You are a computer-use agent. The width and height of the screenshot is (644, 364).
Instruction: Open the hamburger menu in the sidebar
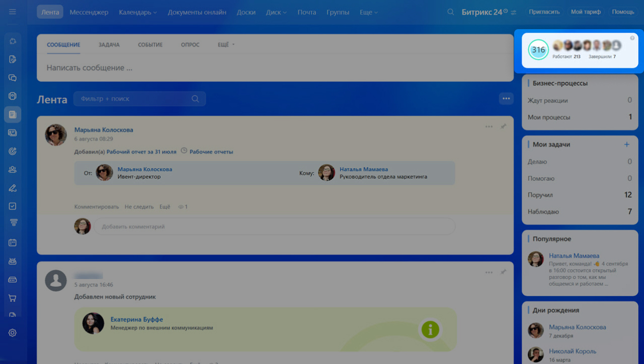click(x=13, y=12)
